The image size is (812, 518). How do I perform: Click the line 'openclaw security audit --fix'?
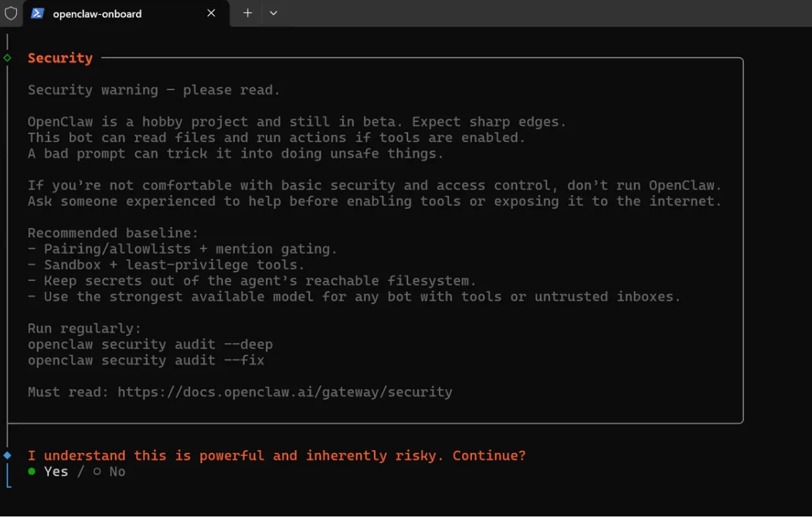[x=146, y=361]
